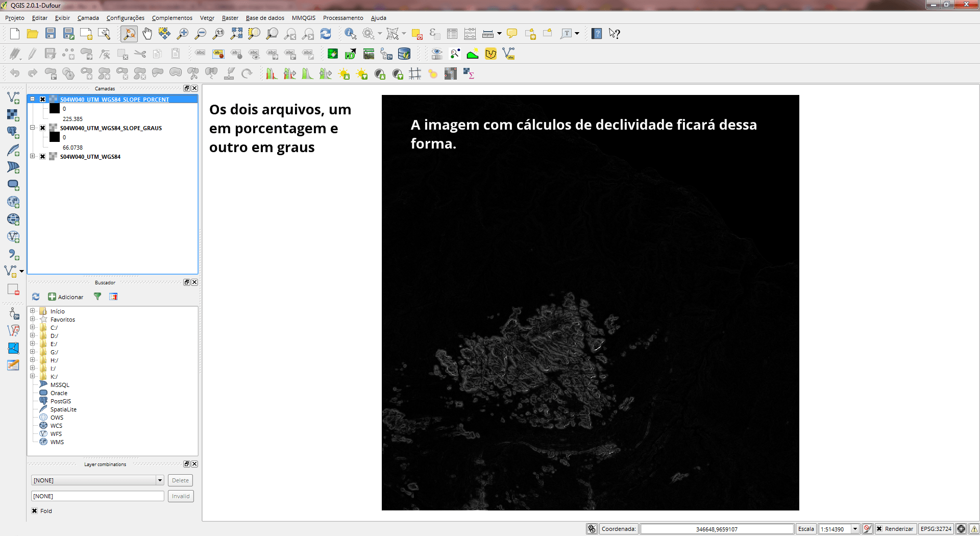
Task: Click the Adicionar button in Buscador
Action: [66, 297]
